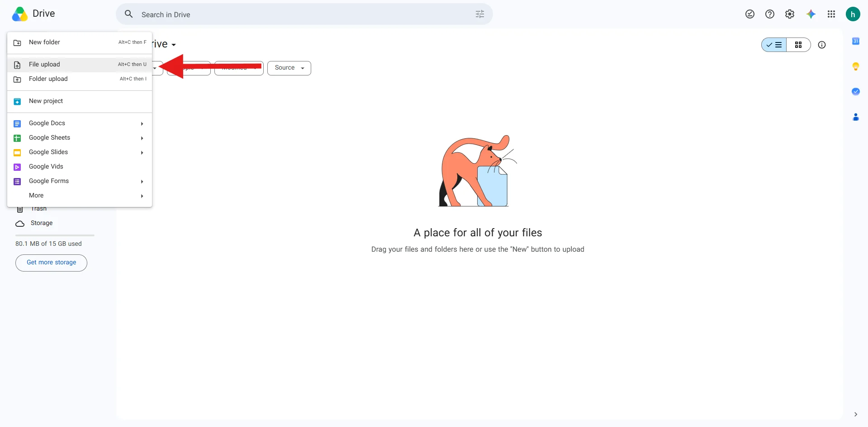Open the Source filter dropdown
This screenshot has height=427, width=868.
[289, 68]
